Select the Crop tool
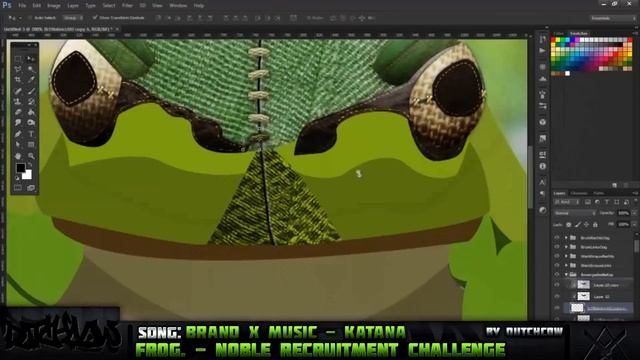This screenshot has width=640, height=360. (18, 80)
